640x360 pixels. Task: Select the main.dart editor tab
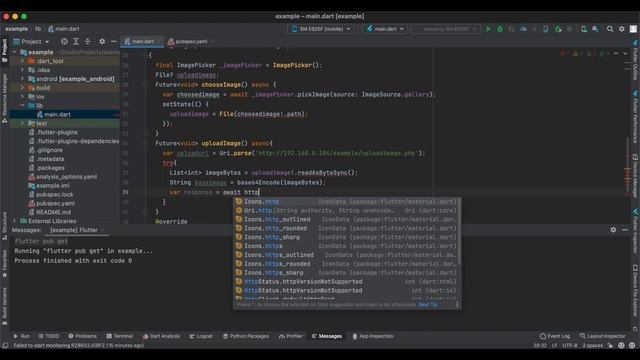(x=142, y=41)
